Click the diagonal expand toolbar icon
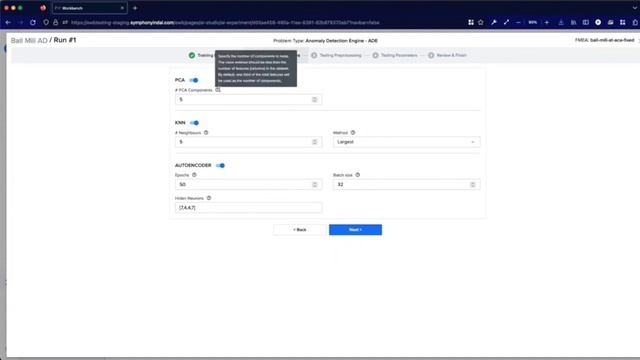 point(507,22)
